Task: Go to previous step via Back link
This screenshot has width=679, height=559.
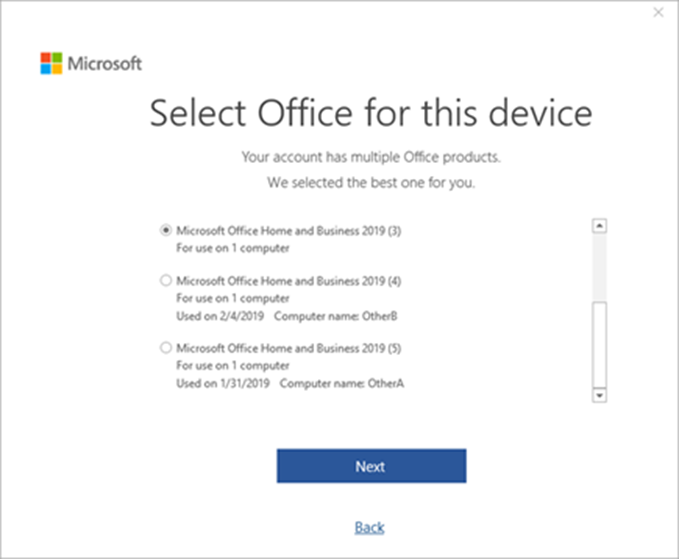Action: (369, 527)
